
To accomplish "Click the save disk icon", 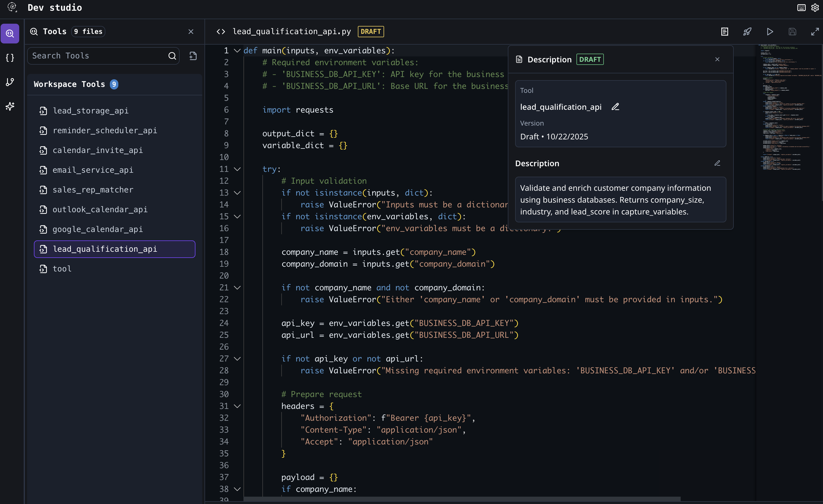I will (792, 32).
